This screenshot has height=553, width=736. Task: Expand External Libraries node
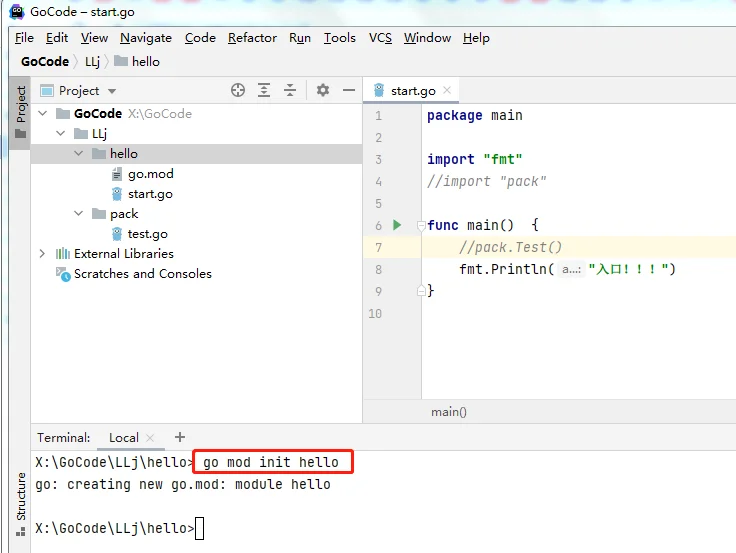point(43,253)
